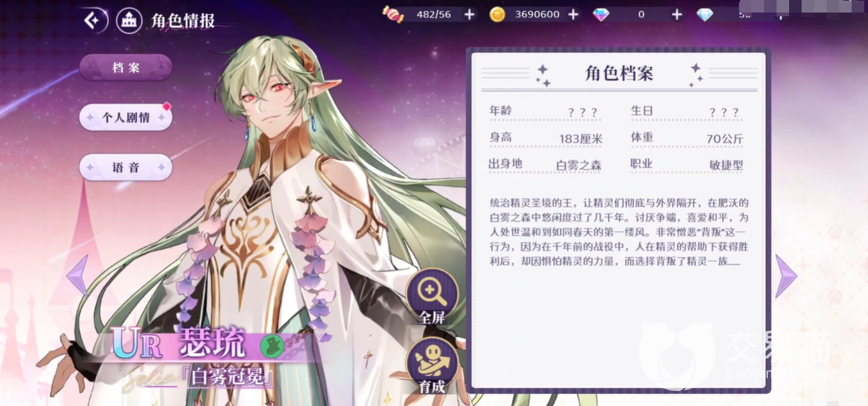The image size is (868, 406).
Task: Switch to the 语音 tab
Action: pos(126,167)
